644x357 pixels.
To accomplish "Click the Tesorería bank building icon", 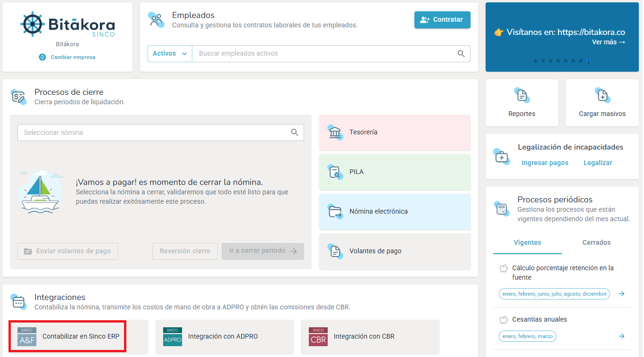I will pyautogui.click(x=335, y=133).
